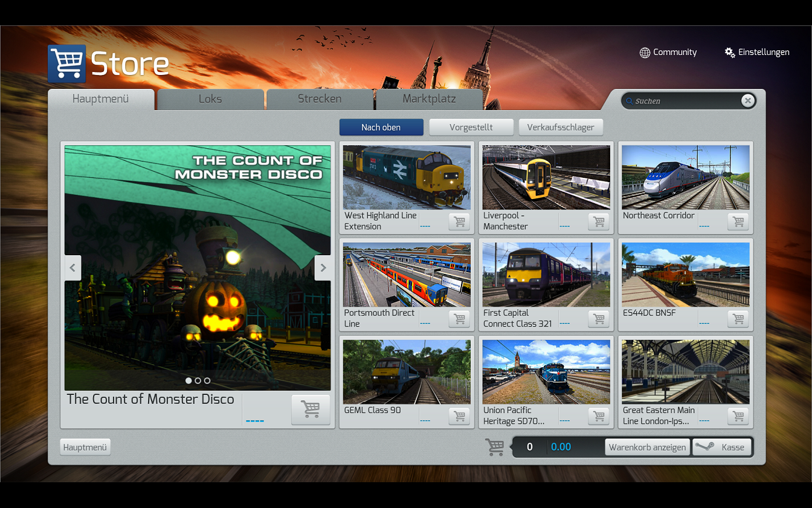
Task: Proceed to Kasse checkout
Action: point(722,448)
